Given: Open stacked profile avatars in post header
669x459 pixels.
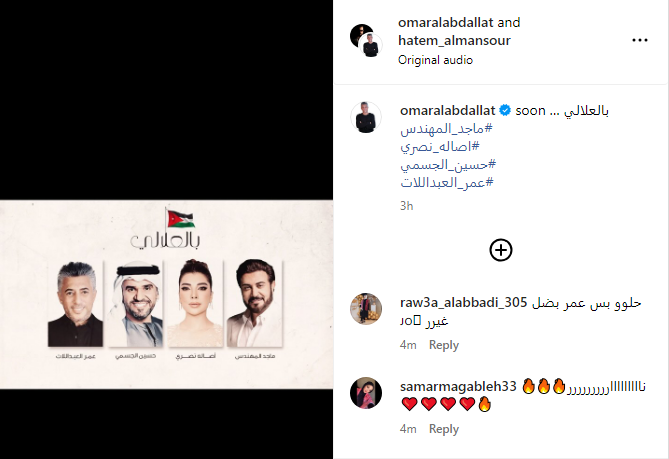Looking at the screenshot, I should 366,41.
